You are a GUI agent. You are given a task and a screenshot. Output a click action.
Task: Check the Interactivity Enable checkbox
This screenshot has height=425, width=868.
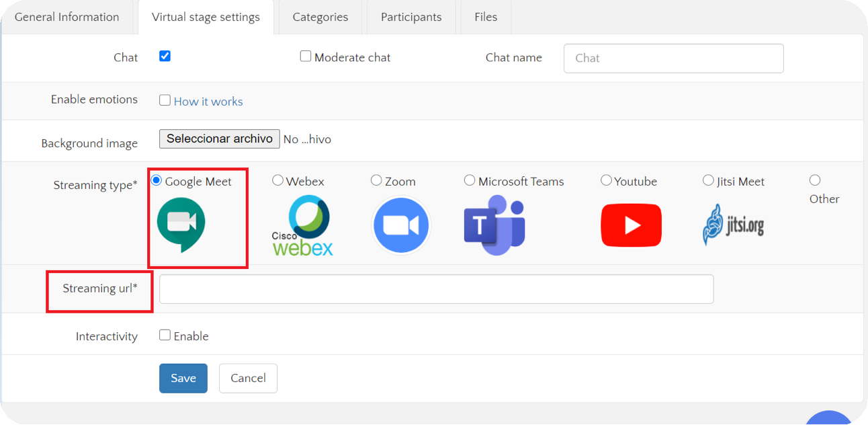coord(165,335)
